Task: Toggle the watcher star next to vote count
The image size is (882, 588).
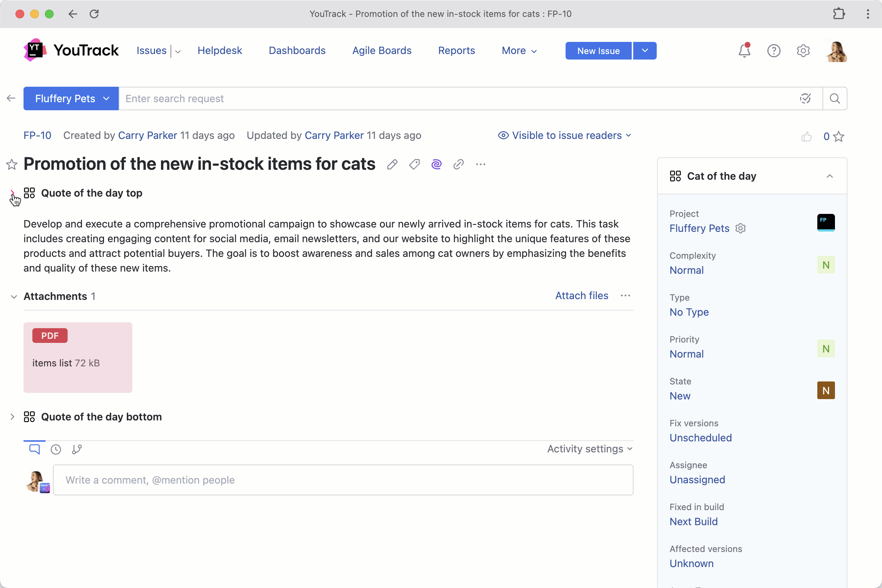Action: (x=839, y=136)
